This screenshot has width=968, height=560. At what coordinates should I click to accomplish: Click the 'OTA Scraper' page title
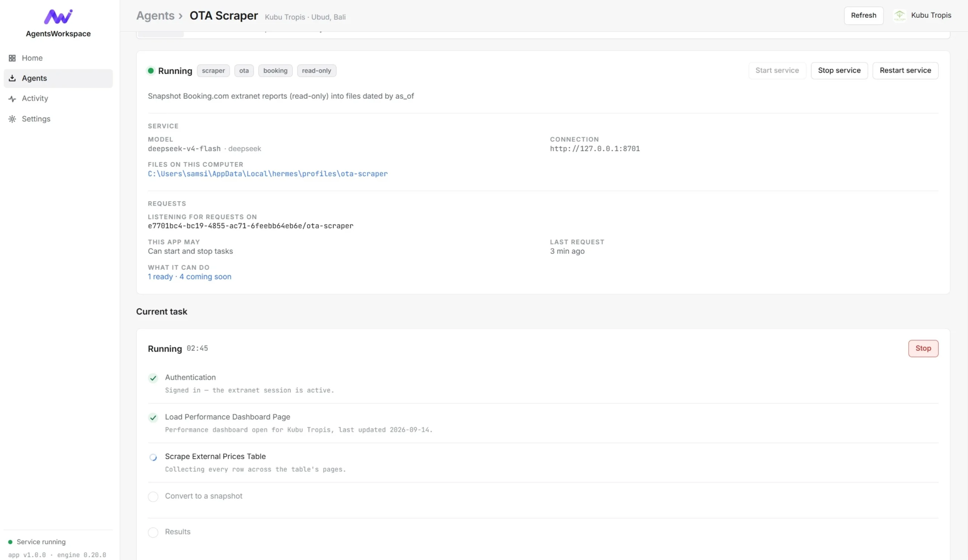tap(223, 16)
